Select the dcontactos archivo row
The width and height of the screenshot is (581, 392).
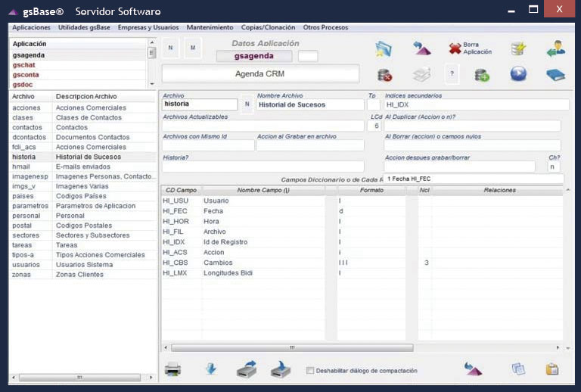click(x=83, y=137)
